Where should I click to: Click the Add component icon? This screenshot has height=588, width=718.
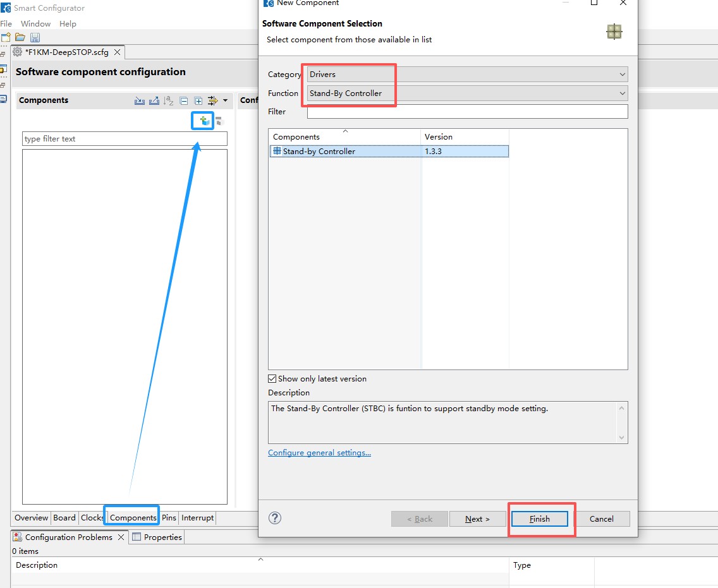tap(204, 120)
